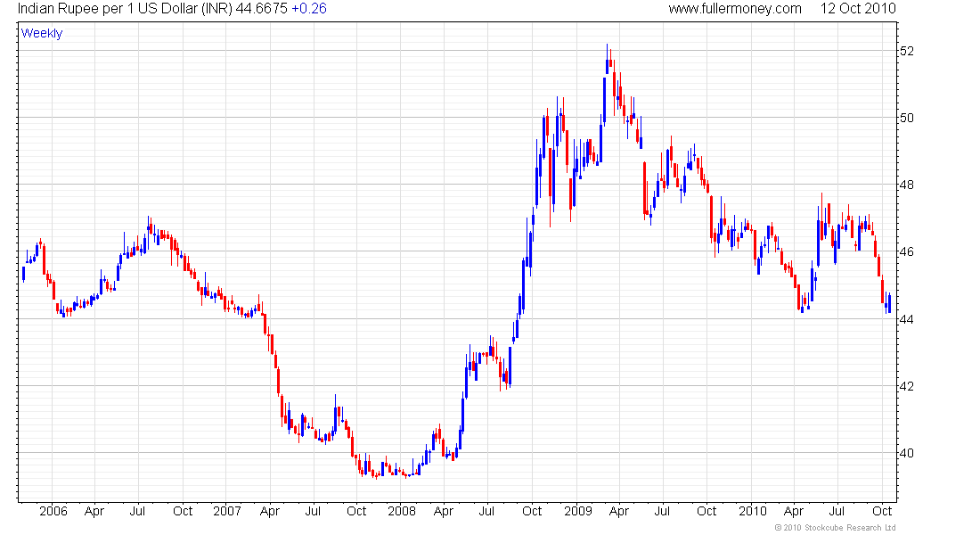The height and width of the screenshot is (535, 980).
Task: Click the chart title 'Indian Rupee per 1 US Dollar (INR)'
Action: (125, 9)
